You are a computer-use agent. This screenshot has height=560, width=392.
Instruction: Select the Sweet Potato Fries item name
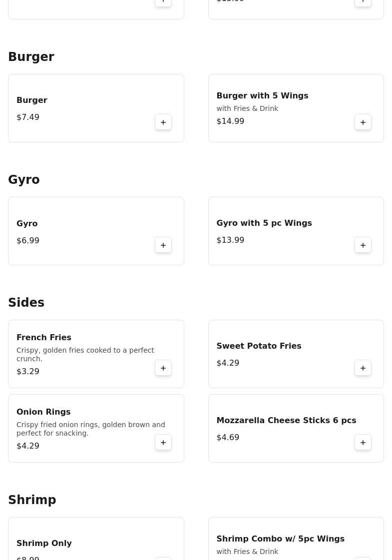259,346
